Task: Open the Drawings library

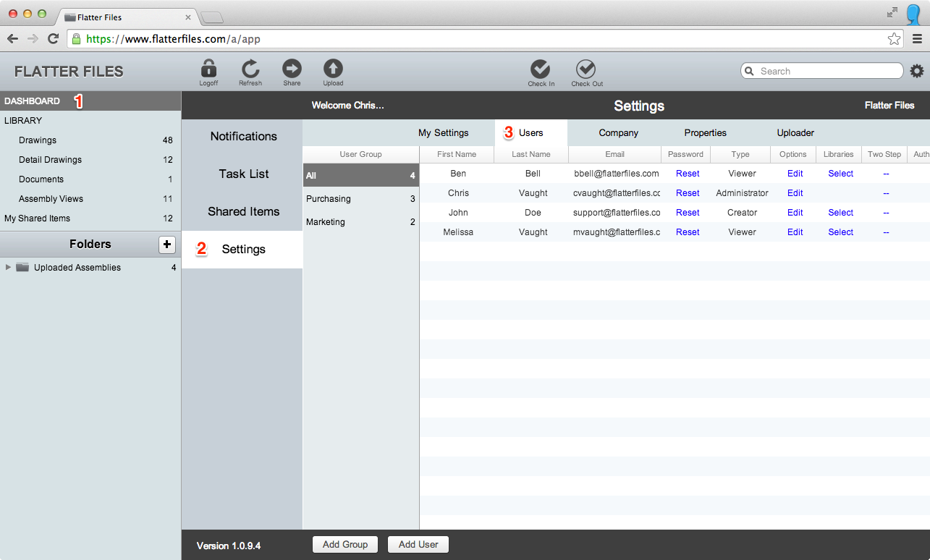Action: [x=90, y=140]
